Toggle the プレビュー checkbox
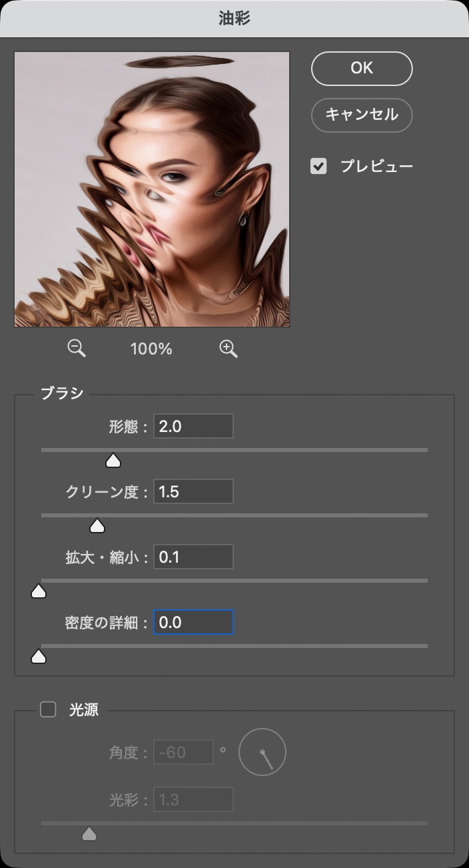This screenshot has width=469, height=868. point(319,166)
